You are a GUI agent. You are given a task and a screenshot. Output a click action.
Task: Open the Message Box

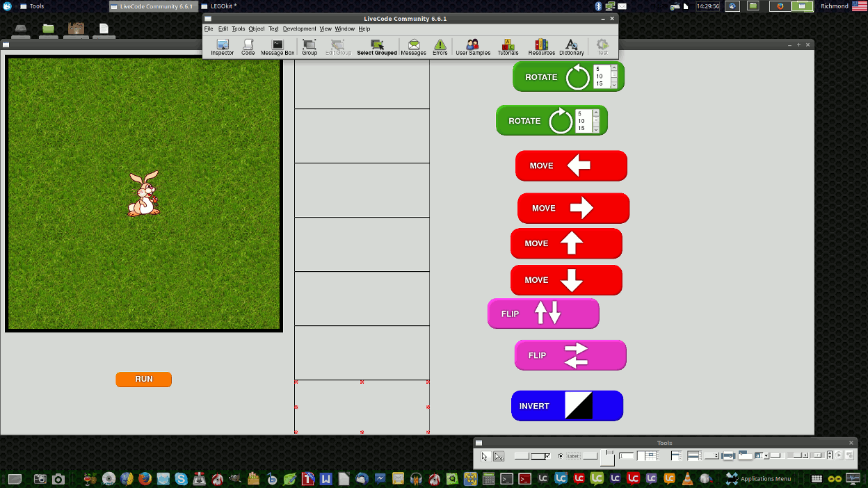278,47
